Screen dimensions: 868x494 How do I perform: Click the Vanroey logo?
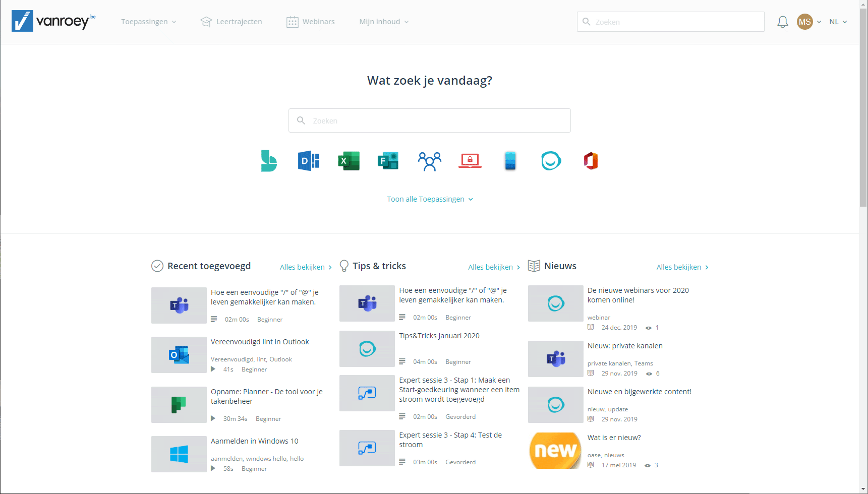53,21
